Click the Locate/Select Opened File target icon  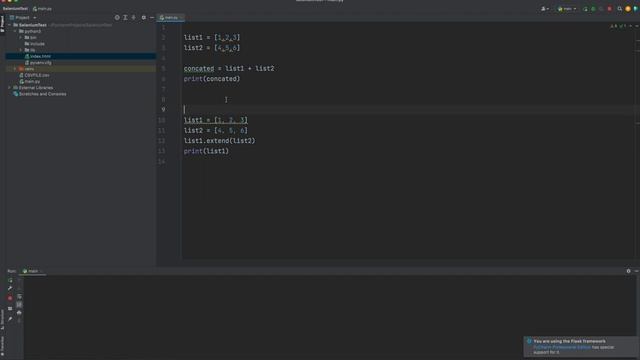[117, 18]
